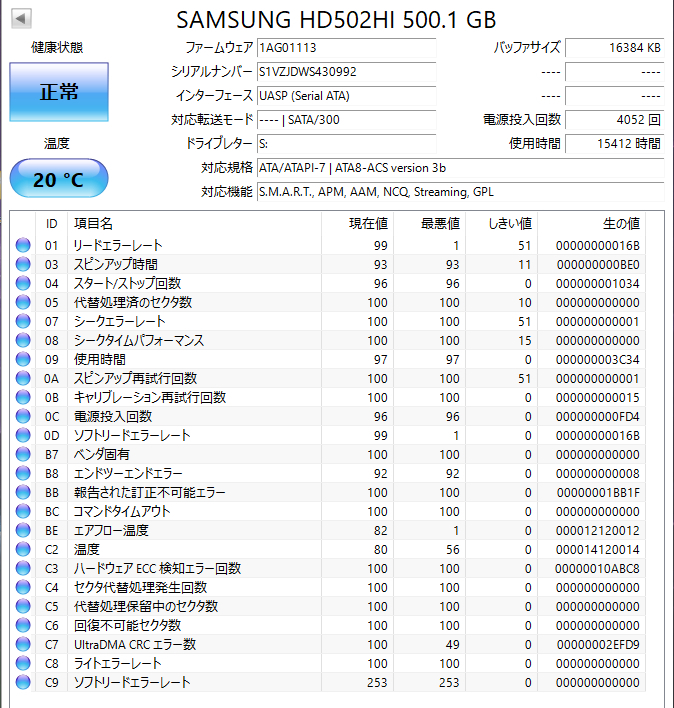Click raw value 00000001BB1F

[x=598, y=493]
